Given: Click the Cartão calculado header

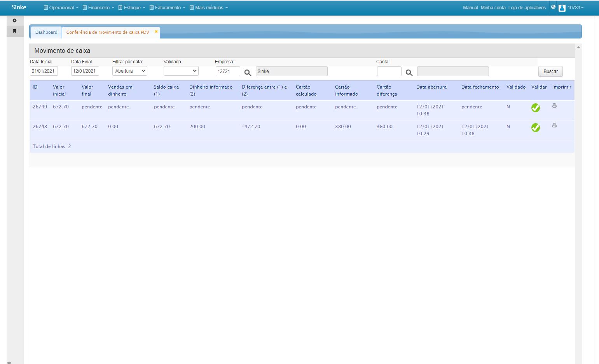Looking at the screenshot, I should click(306, 91).
